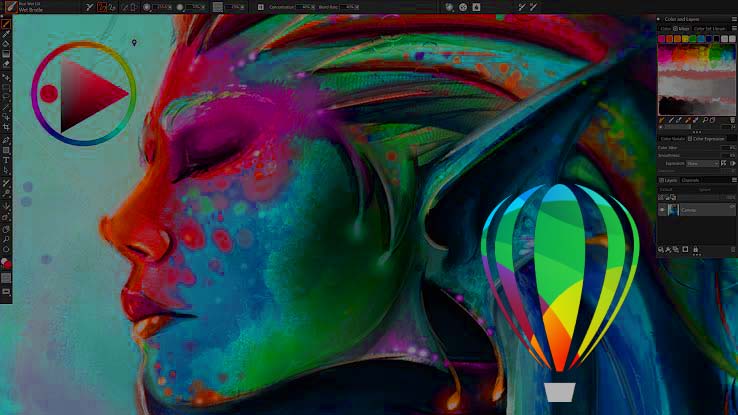Hide the Canvas layer with the eye icon
This screenshot has height=415, width=738.
(662, 210)
